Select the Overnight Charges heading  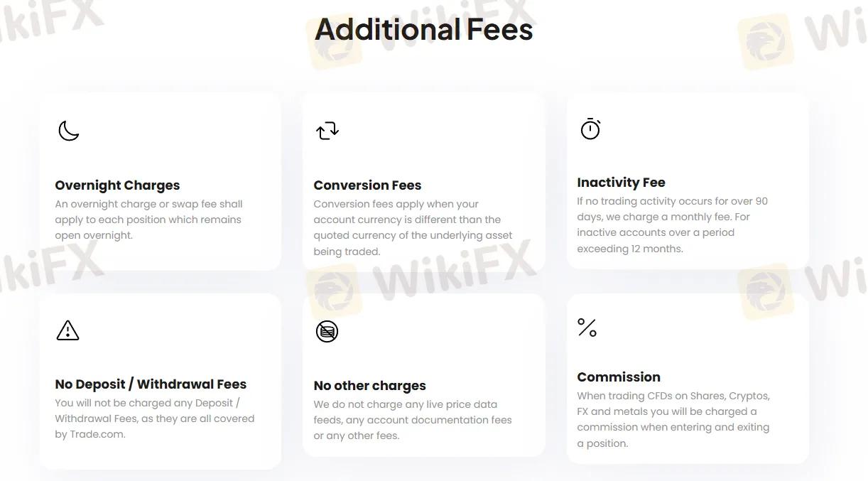click(117, 185)
